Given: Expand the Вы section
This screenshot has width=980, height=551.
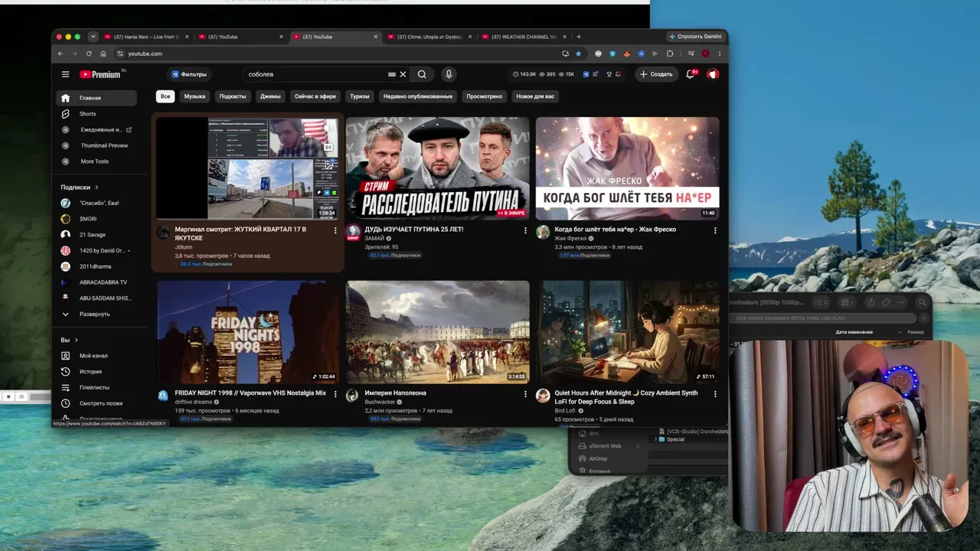Looking at the screenshot, I should tap(70, 340).
